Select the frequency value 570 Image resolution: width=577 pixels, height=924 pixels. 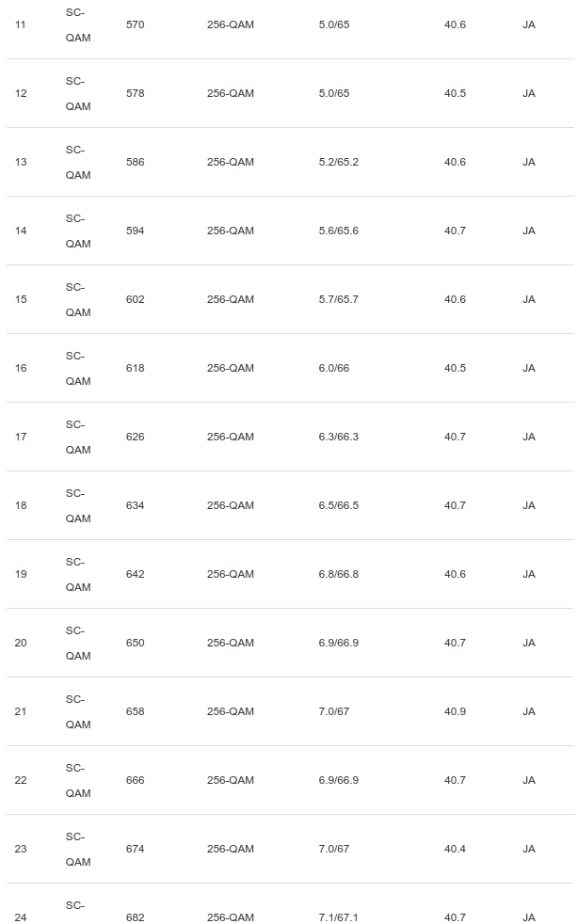tap(136, 24)
